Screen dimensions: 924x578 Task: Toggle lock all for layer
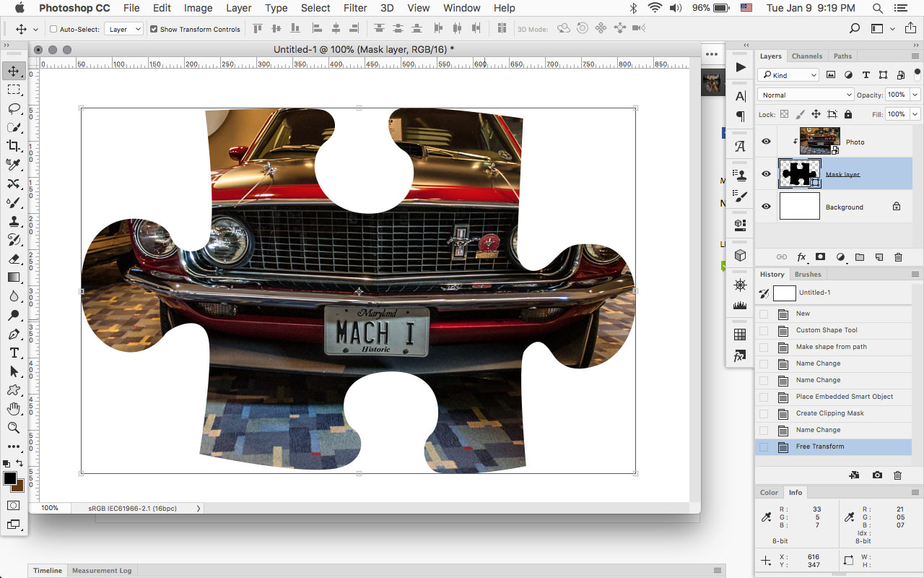tap(848, 114)
